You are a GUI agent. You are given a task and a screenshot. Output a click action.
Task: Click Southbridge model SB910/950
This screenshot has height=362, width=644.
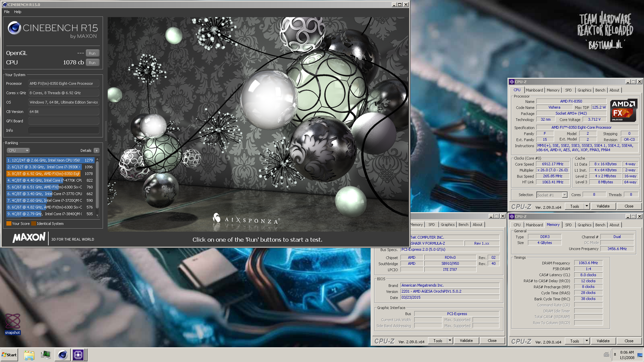click(x=450, y=263)
